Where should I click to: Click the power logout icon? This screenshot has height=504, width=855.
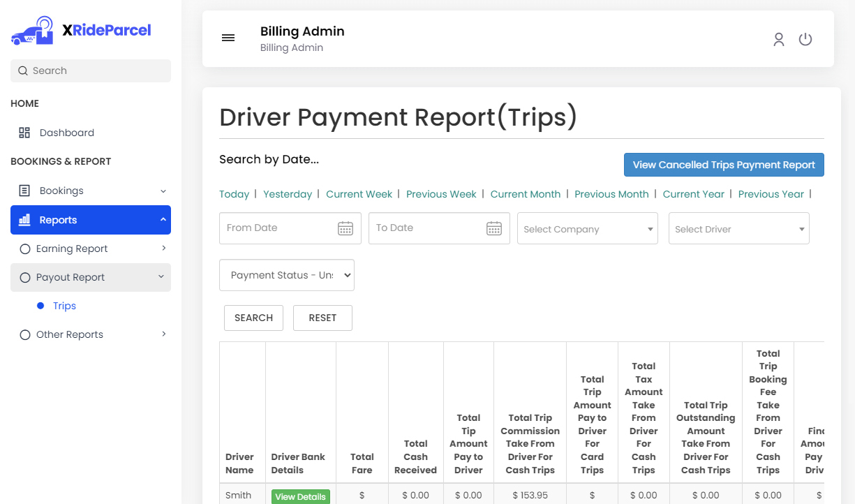click(805, 40)
